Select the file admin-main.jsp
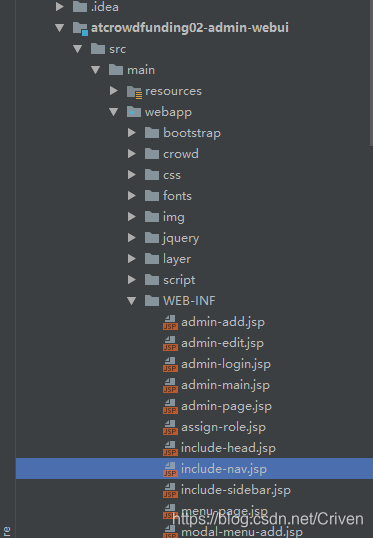 (225, 385)
